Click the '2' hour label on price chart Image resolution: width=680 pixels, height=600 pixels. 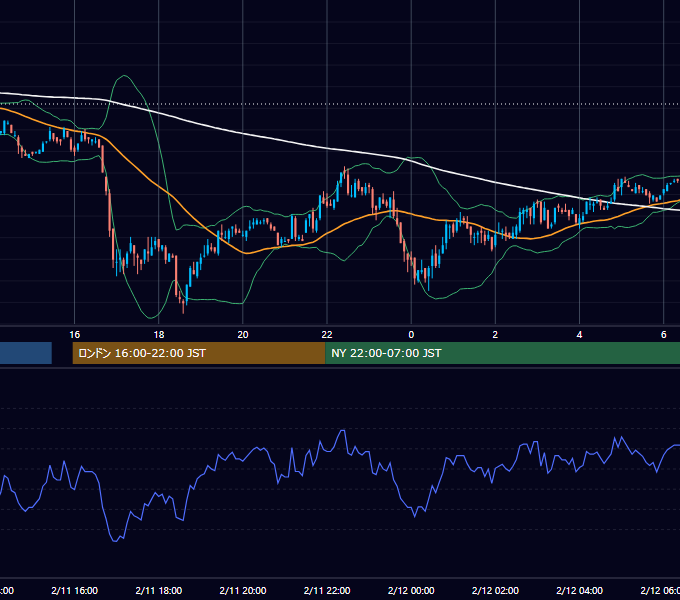(495, 335)
